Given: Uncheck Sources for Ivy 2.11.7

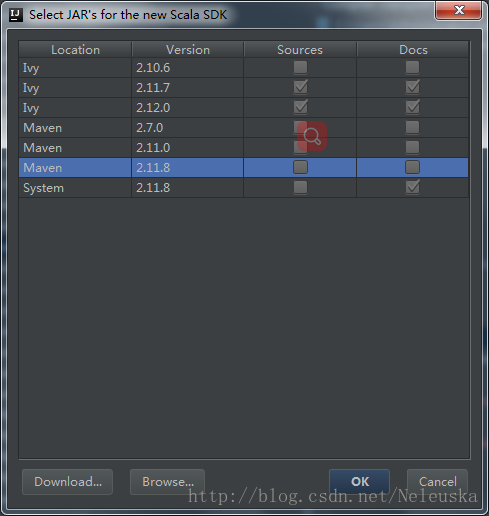Looking at the screenshot, I should (x=300, y=87).
